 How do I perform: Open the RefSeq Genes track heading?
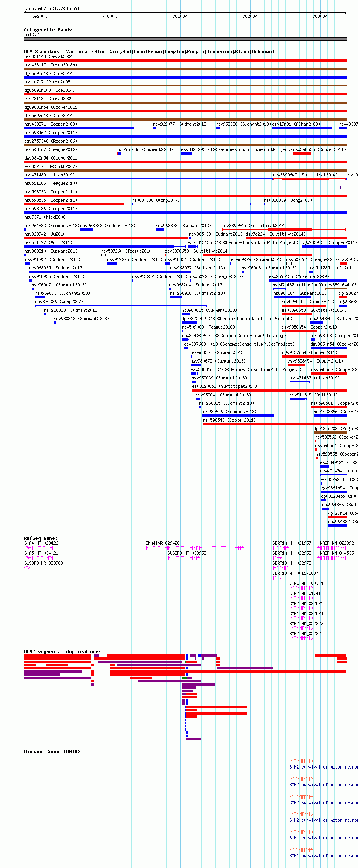click(x=41, y=538)
